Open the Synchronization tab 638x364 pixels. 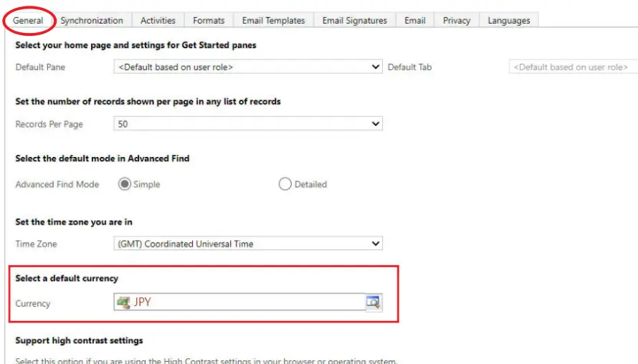coord(92,20)
